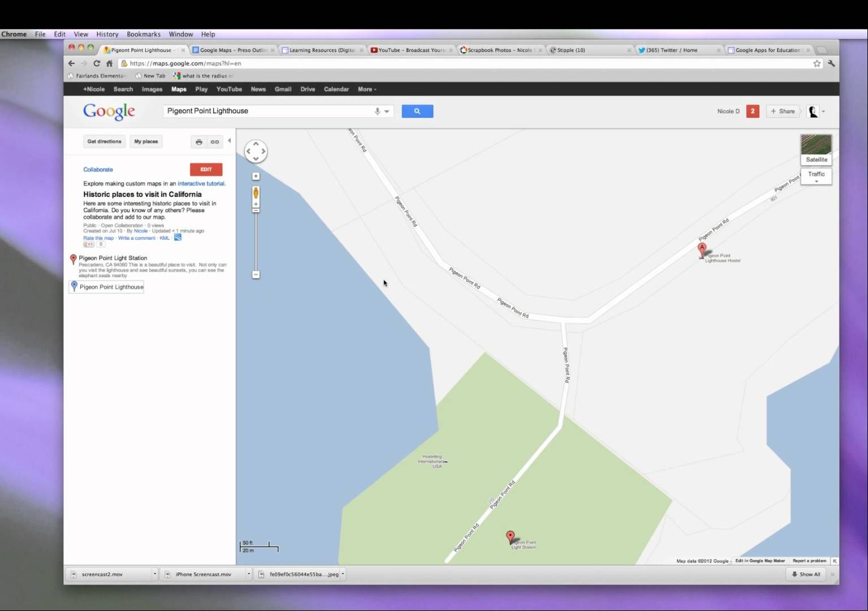This screenshot has height=611, width=868.
Task: Click the map pan control
Action: pos(256,151)
